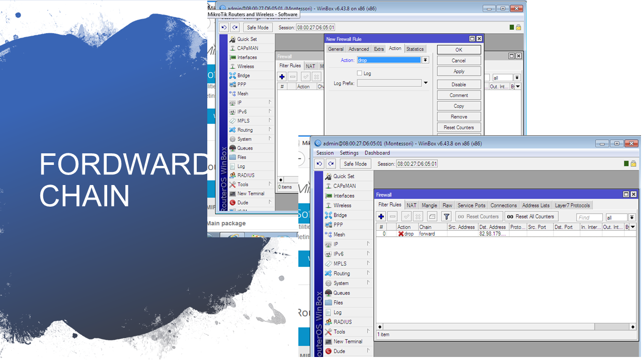This screenshot has width=644, height=362.
Task: Click the Comment icon in lower Firewall toolbar
Action: 432,217
